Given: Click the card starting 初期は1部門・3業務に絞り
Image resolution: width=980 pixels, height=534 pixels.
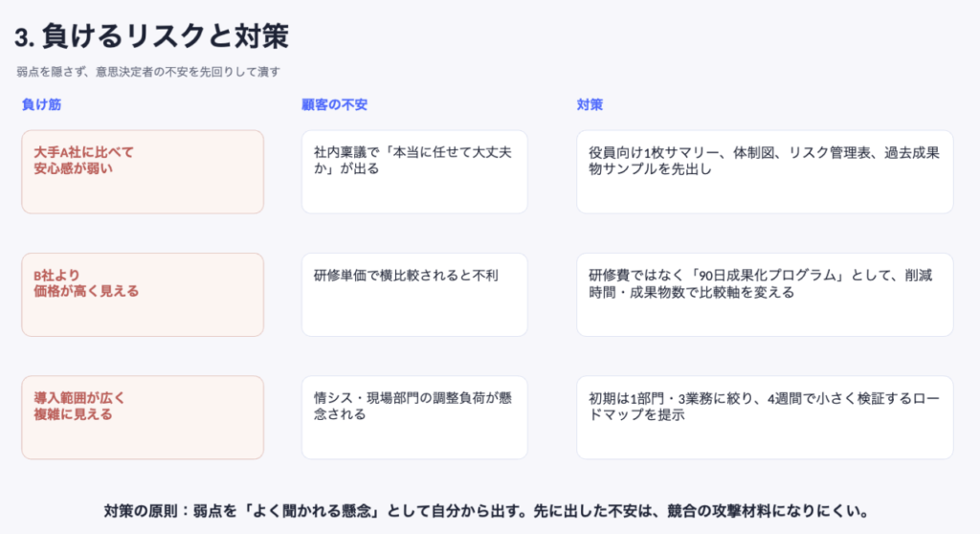Looking at the screenshot, I should tap(764, 416).
